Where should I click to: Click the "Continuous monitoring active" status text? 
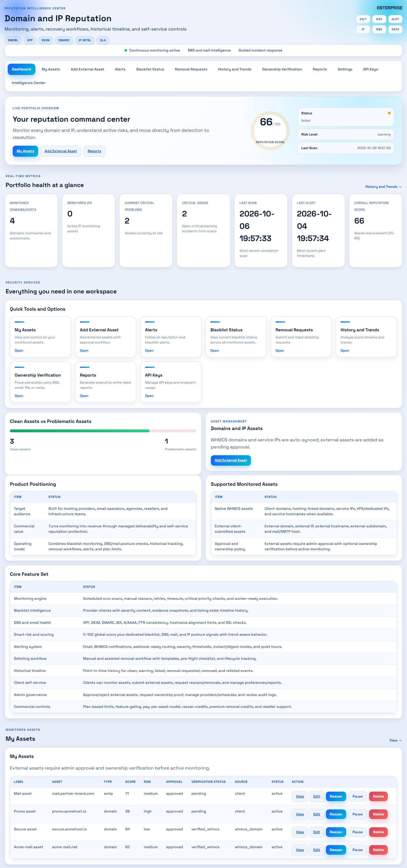(154, 51)
